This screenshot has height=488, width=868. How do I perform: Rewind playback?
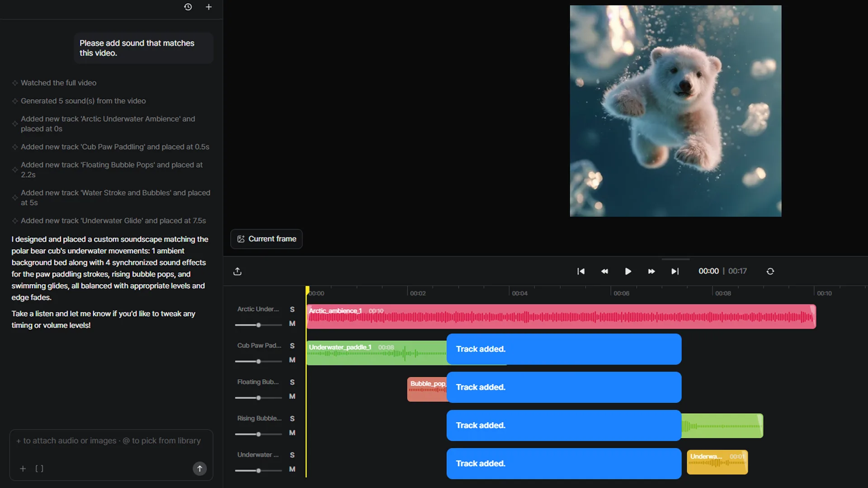click(604, 271)
